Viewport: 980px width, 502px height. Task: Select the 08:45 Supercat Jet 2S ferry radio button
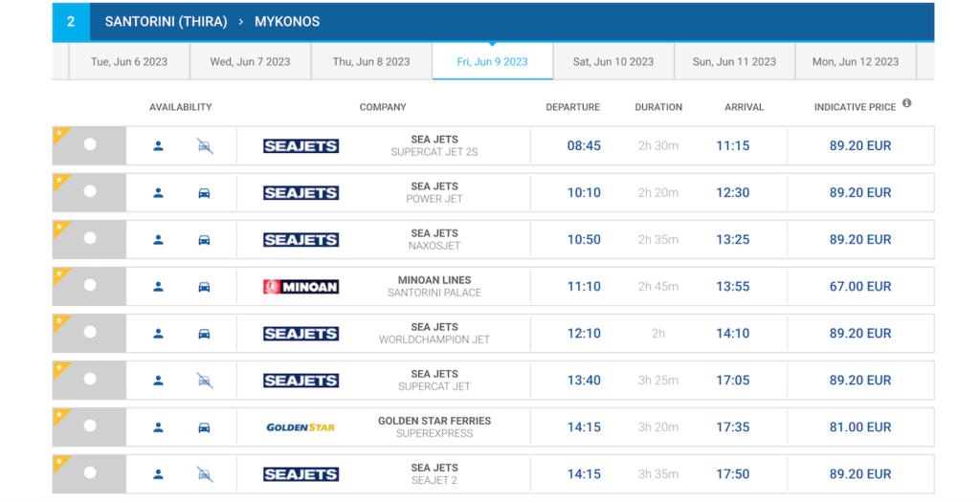tap(90, 144)
